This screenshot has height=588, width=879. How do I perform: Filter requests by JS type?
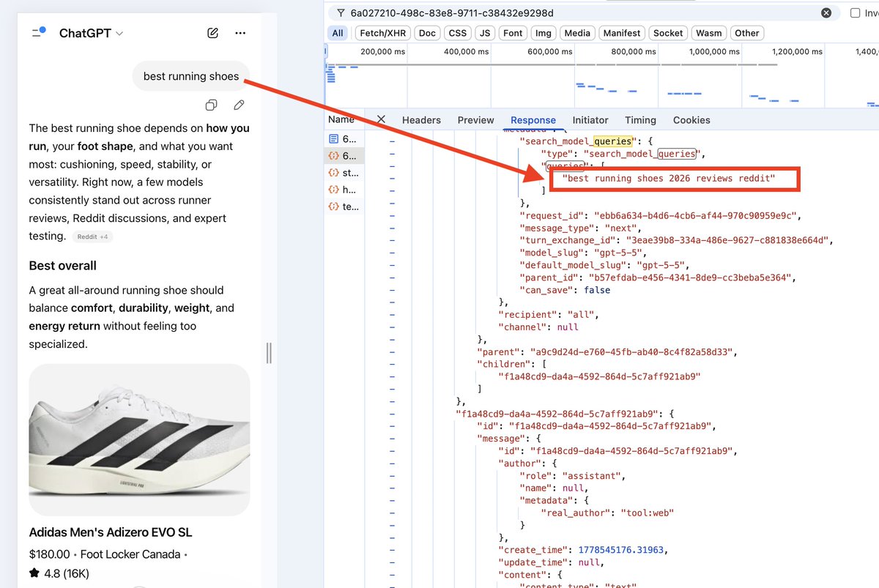click(x=485, y=33)
